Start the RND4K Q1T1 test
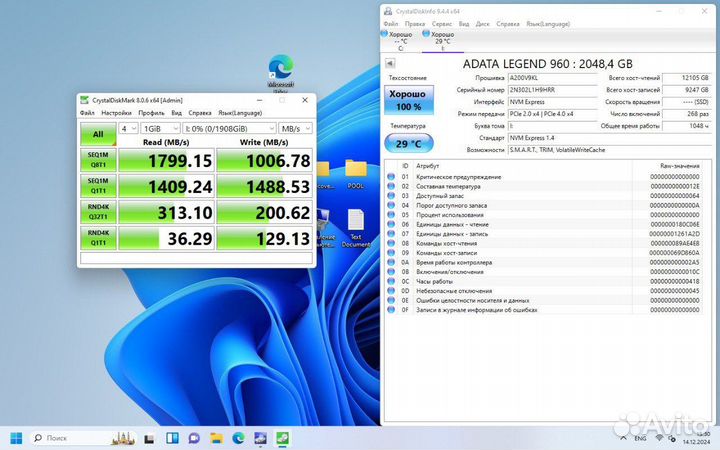This screenshot has width=720, height=450. (98, 238)
